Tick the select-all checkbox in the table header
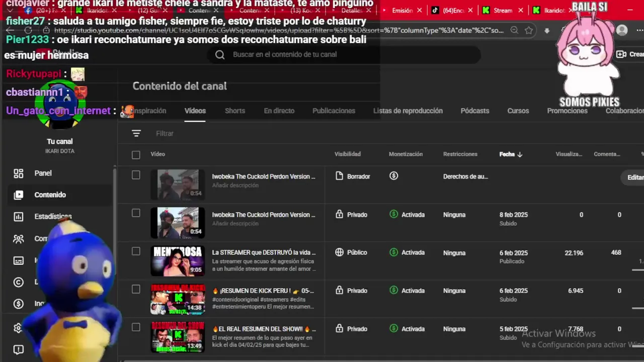644x362 pixels. coord(136,155)
